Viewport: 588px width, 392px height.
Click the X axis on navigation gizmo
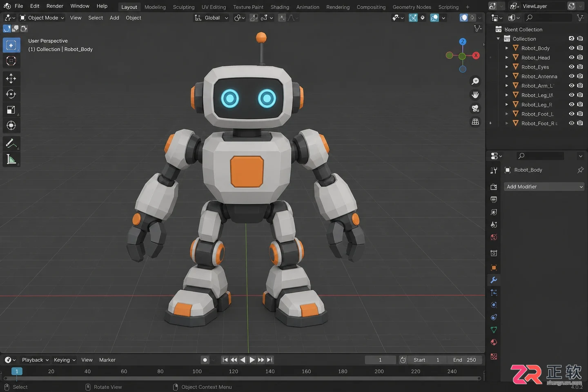(476, 56)
